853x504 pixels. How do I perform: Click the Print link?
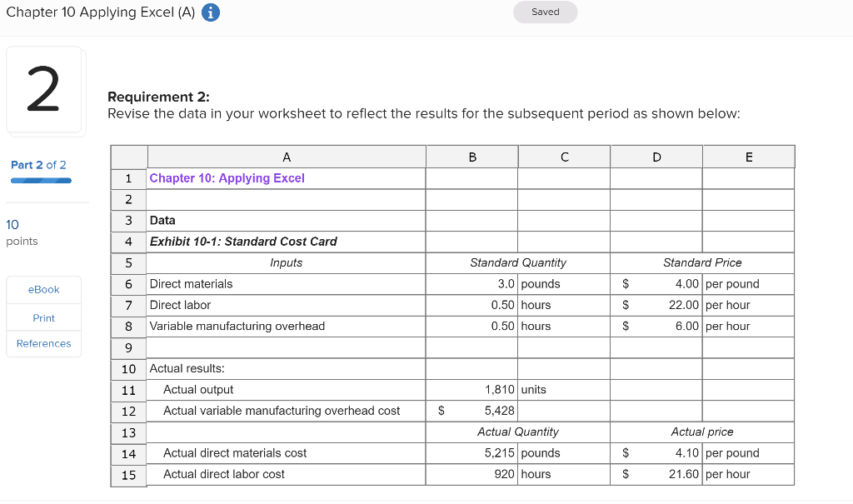click(x=43, y=317)
